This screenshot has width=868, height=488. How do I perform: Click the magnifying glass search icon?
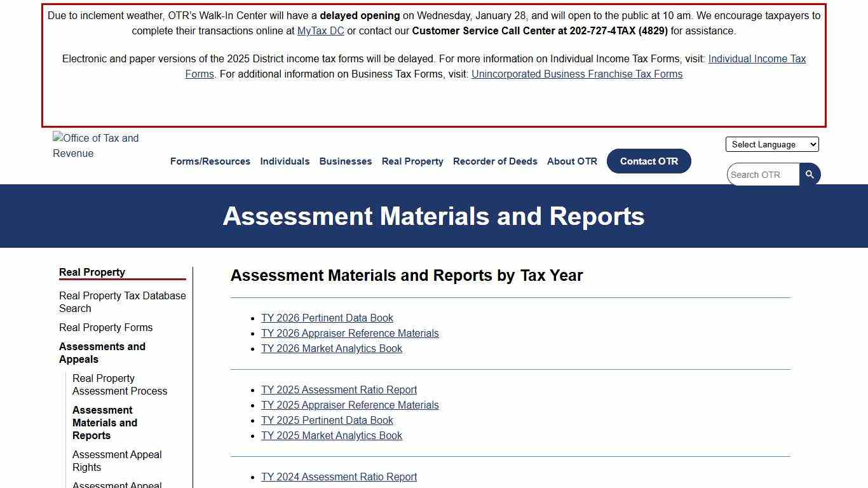coord(809,173)
